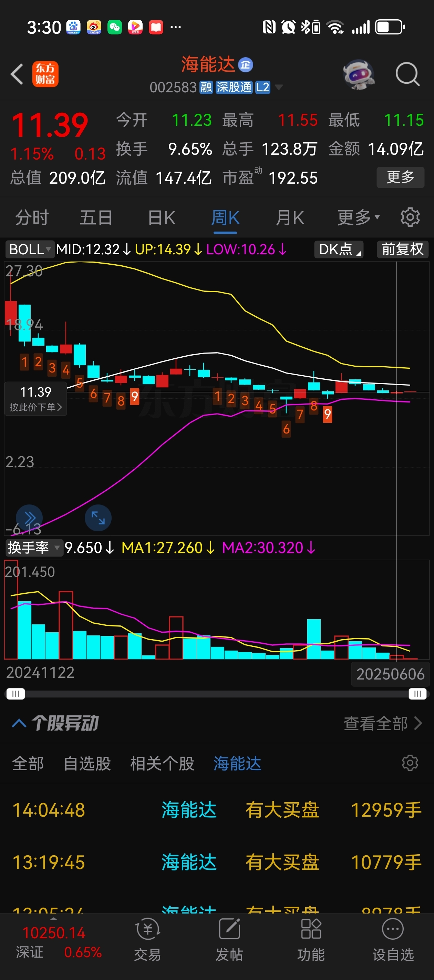Switch to 分时 chart tab
The image size is (434, 980).
coord(32,218)
